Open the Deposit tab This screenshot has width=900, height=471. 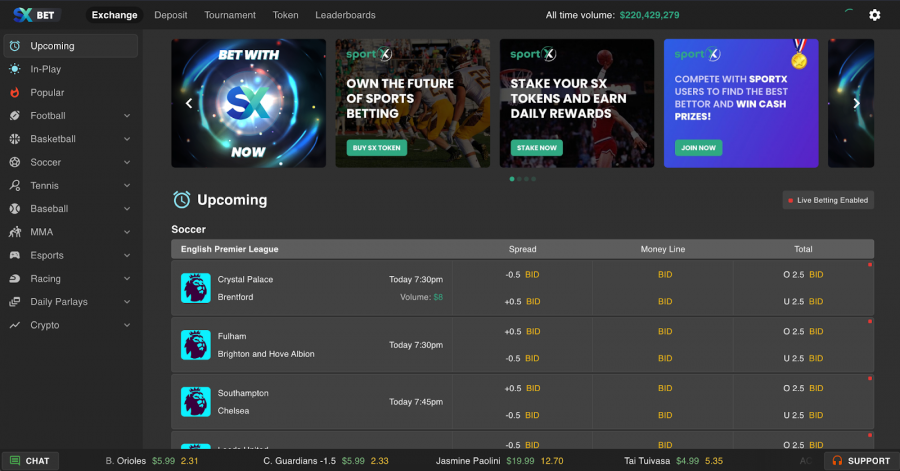(170, 15)
